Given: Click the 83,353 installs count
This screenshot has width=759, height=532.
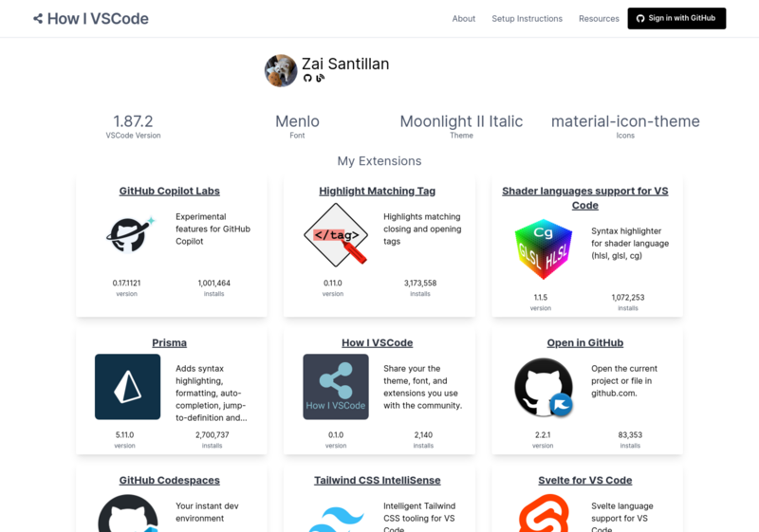Looking at the screenshot, I should [x=630, y=434].
